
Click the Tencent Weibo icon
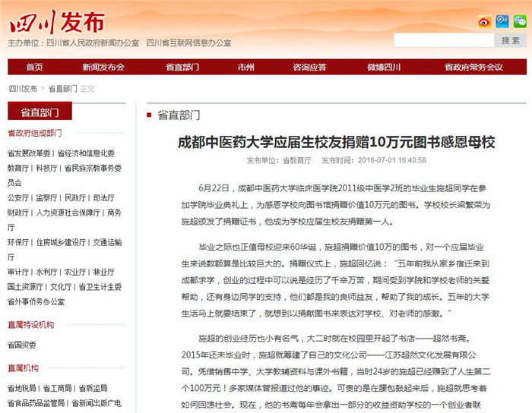tap(502, 21)
